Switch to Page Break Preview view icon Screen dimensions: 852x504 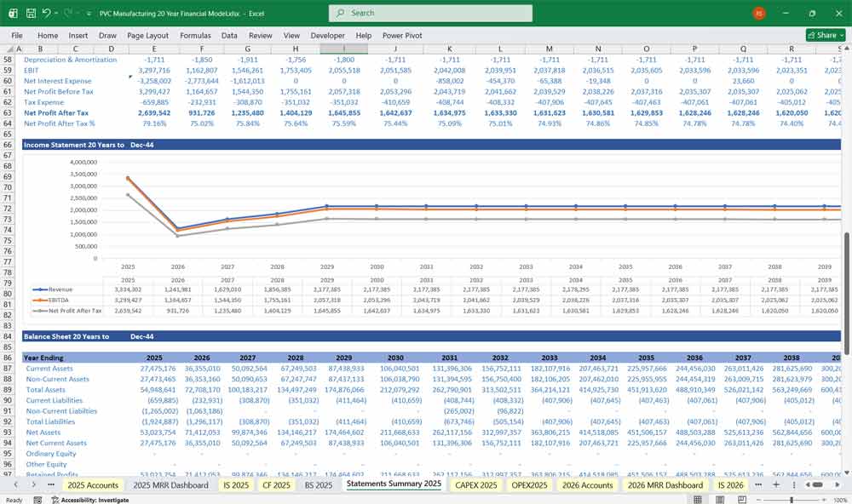(742, 500)
